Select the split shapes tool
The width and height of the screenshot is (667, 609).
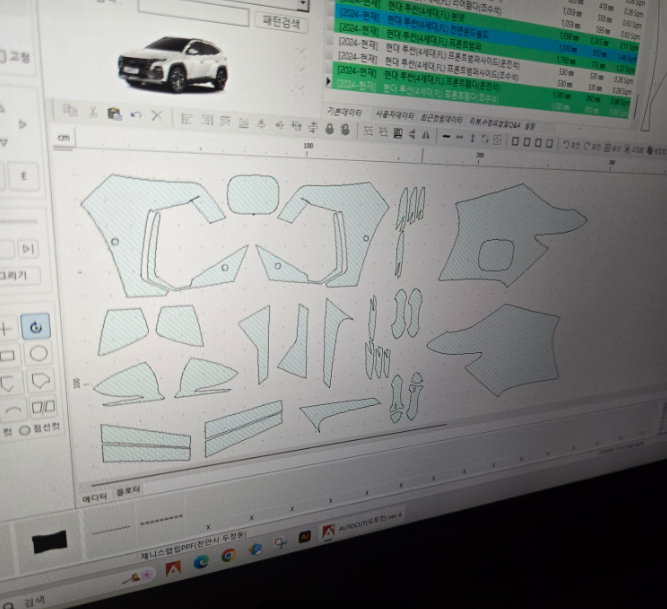[x=43, y=407]
